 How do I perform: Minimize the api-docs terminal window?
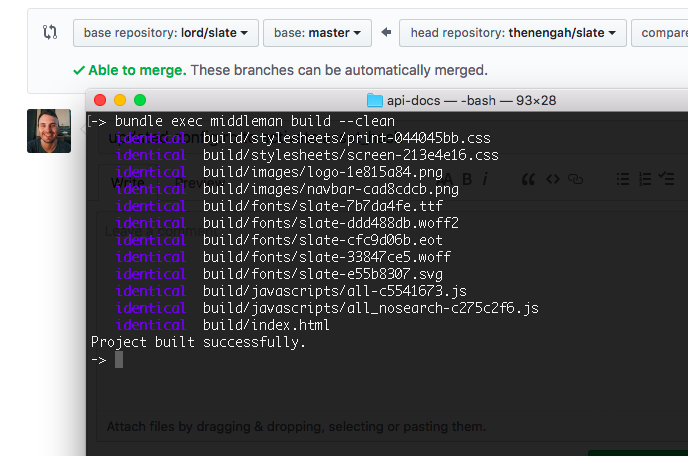(x=120, y=100)
